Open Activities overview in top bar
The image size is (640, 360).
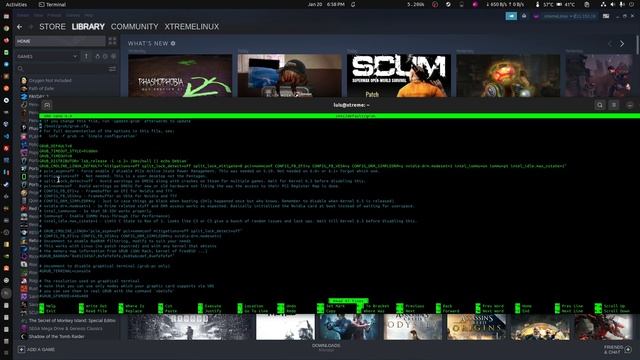tap(16, 4)
